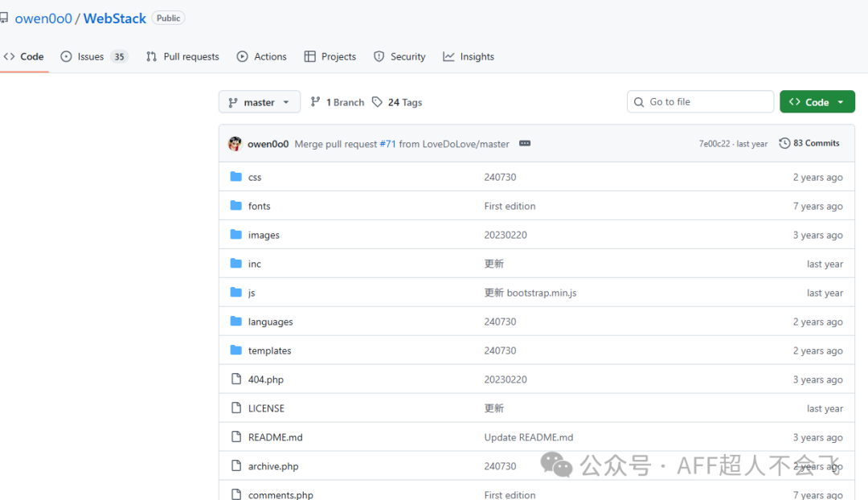Open the 404.php file name
Image resolution: width=868 pixels, height=500 pixels.
click(266, 379)
